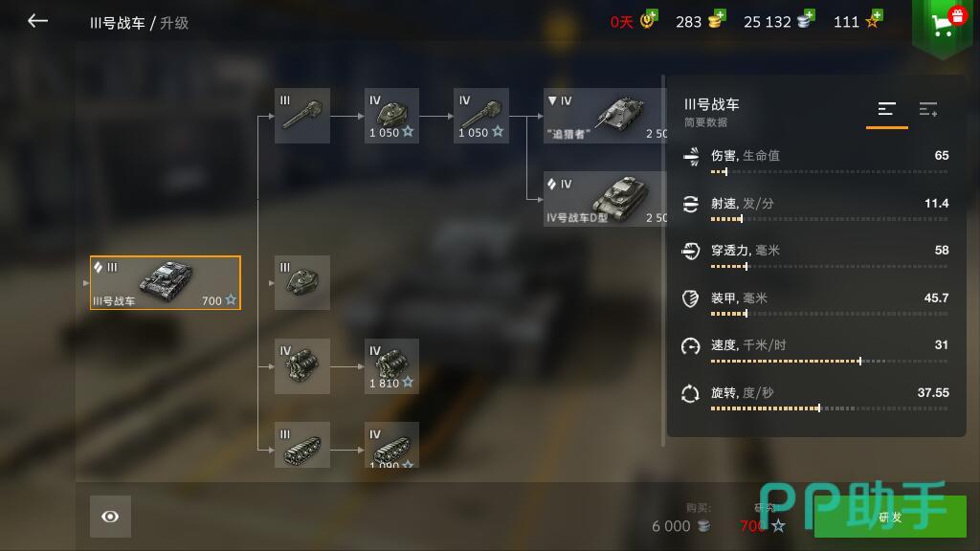Select the tier III tracks module
The height and width of the screenshot is (551, 980).
click(x=302, y=445)
